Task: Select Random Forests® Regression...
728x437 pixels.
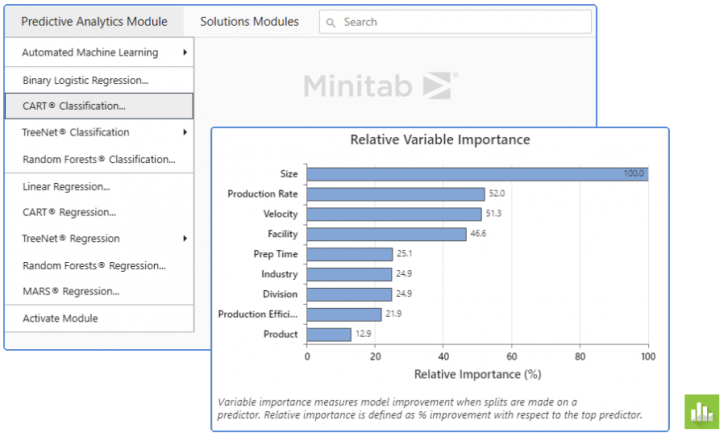Action: (x=99, y=266)
